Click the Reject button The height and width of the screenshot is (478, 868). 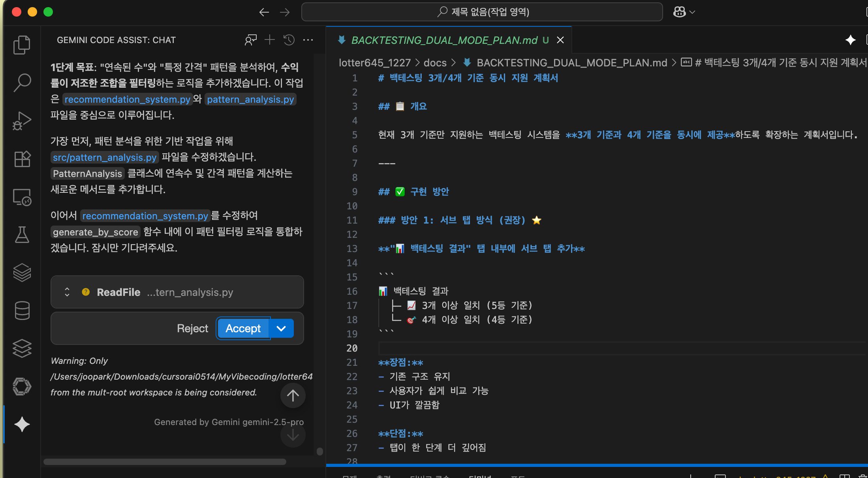click(x=192, y=328)
